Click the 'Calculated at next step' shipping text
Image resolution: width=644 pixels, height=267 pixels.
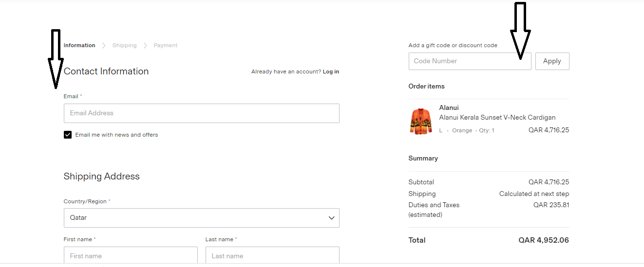[534, 194]
